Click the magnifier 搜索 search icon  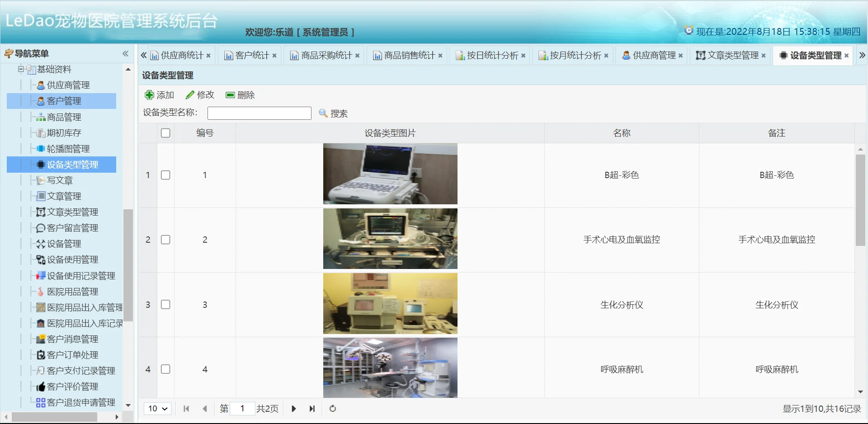(x=323, y=113)
